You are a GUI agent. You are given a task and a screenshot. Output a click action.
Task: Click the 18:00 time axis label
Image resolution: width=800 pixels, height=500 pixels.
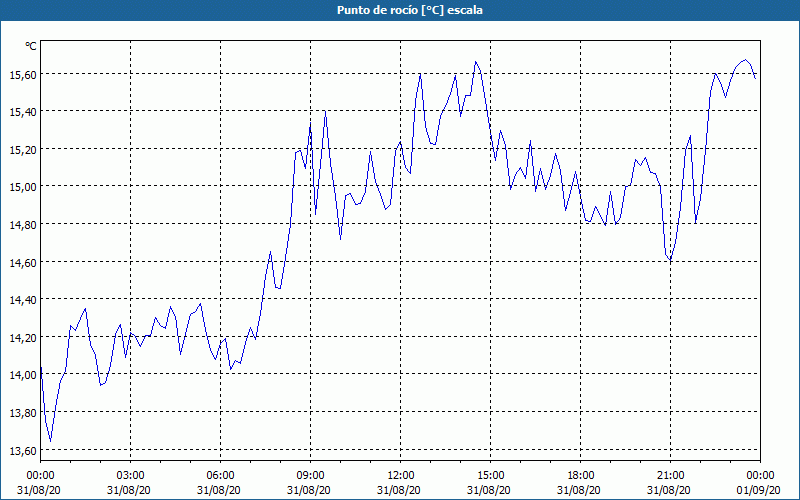[580, 476]
